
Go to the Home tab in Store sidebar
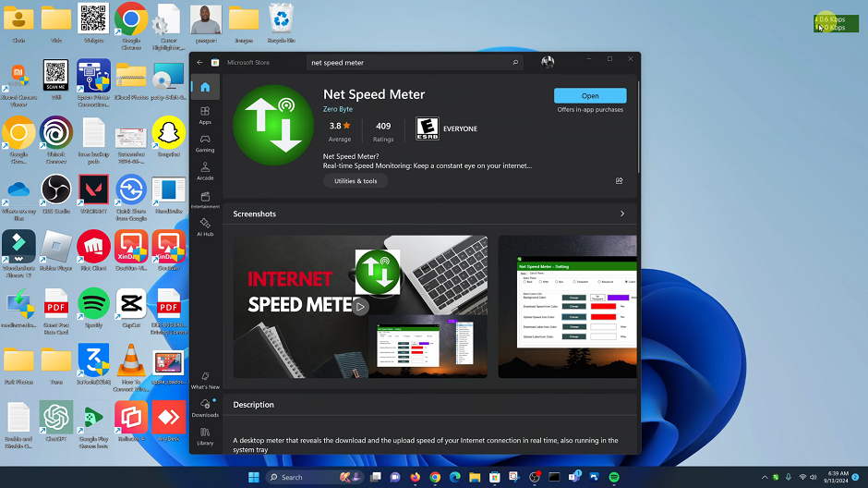pos(205,87)
